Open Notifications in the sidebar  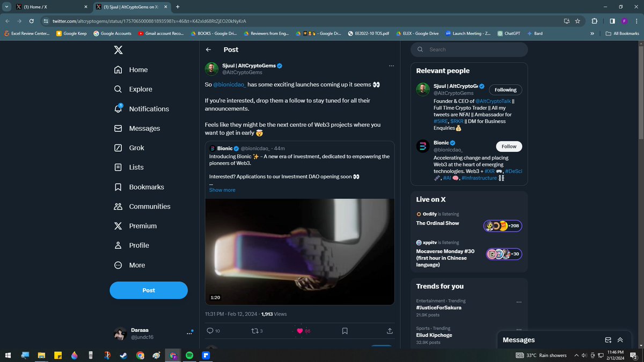(x=142, y=109)
